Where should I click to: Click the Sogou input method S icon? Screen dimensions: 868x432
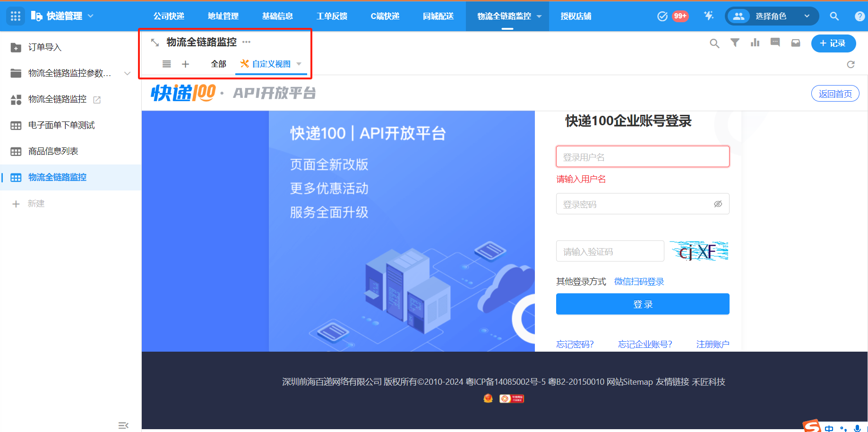(x=812, y=426)
